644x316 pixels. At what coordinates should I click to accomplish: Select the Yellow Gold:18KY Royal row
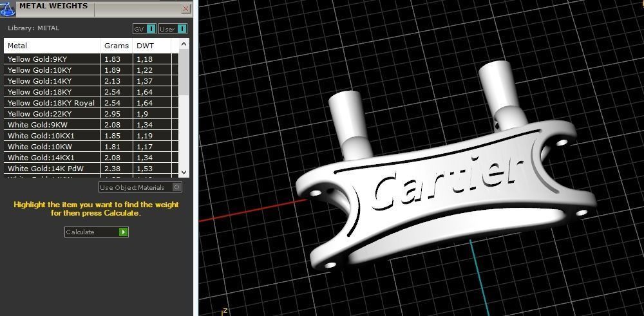point(91,103)
